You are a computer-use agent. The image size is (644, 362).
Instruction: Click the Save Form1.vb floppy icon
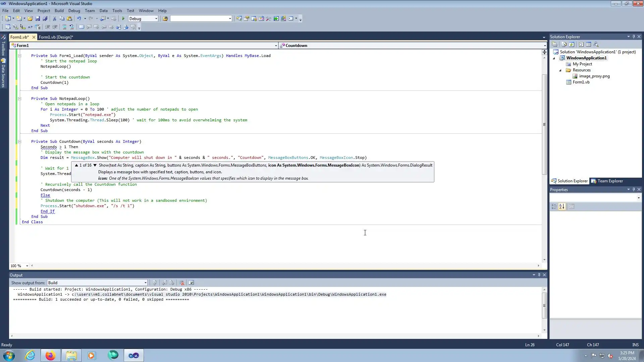(38, 19)
